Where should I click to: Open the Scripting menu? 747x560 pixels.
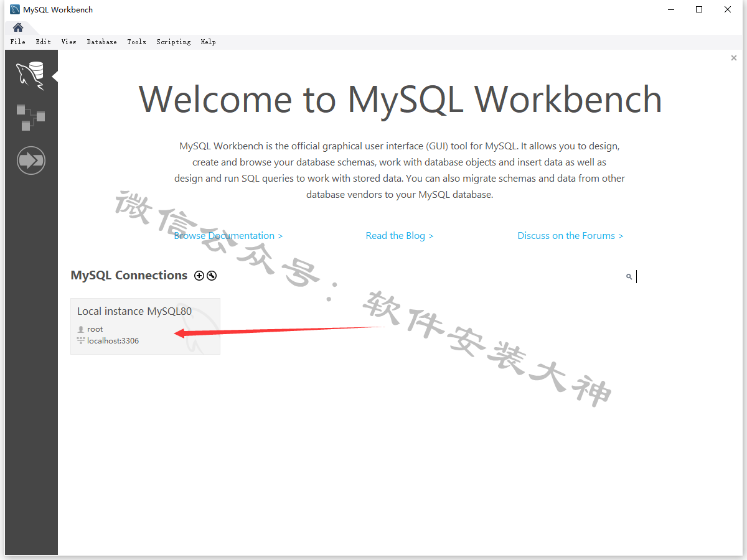pos(174,42)
